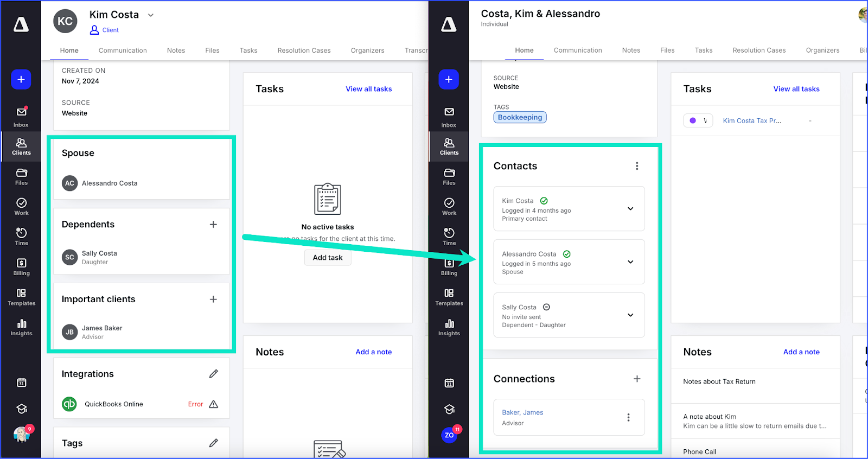Open the Contacts three-dot options menu
Image resolution: width=868 pixels, height=459 pixels.
637,166
